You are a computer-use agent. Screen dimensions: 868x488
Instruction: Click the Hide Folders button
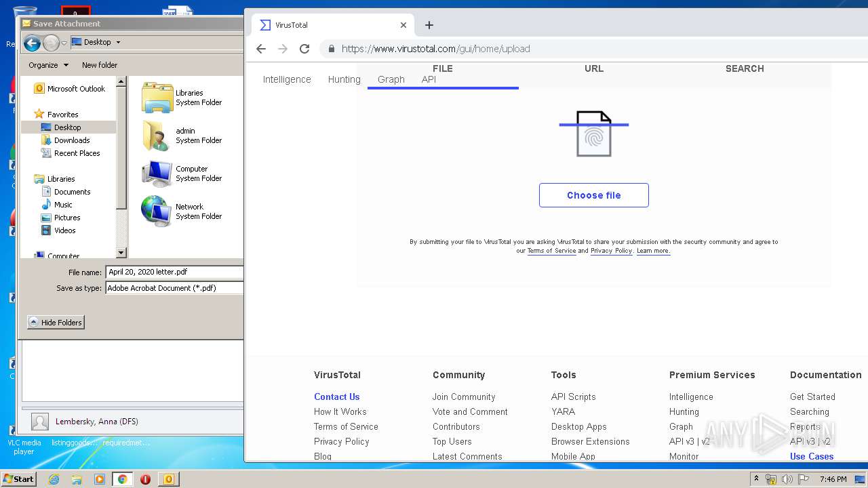click(x=56, y=323)
